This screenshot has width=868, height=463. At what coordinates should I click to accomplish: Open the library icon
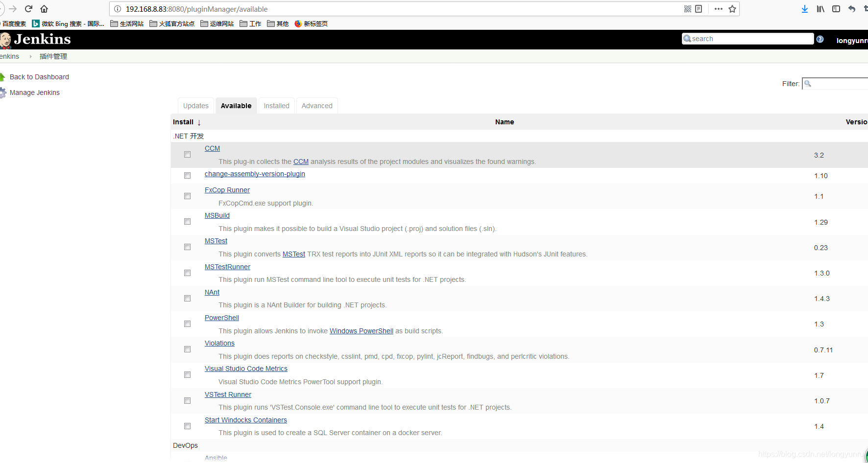pyautogui.click(x=820, y=9)
